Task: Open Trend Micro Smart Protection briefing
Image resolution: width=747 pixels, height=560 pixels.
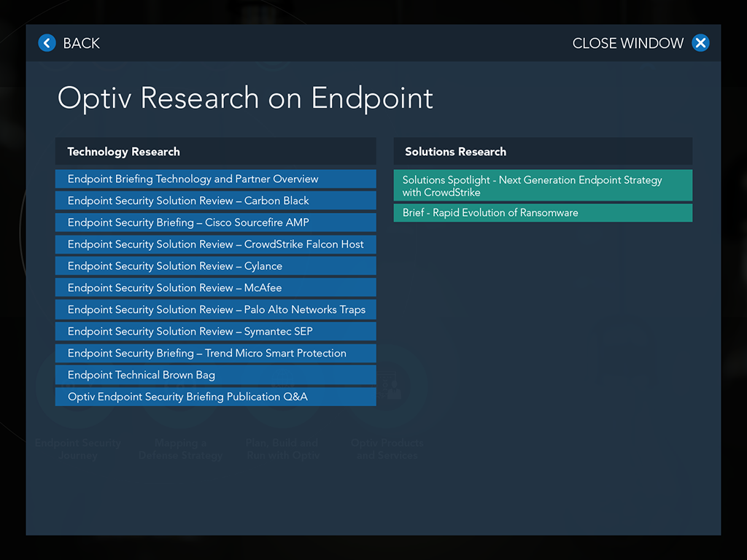Action: (x=215, y=354)
